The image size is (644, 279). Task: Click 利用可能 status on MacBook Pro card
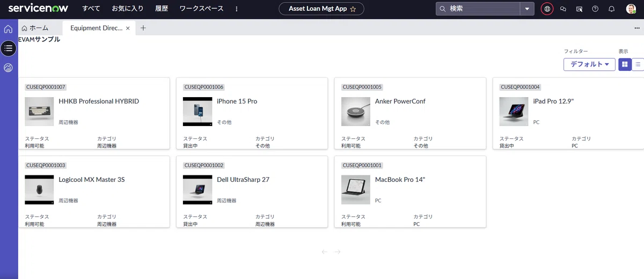(351, 224)
